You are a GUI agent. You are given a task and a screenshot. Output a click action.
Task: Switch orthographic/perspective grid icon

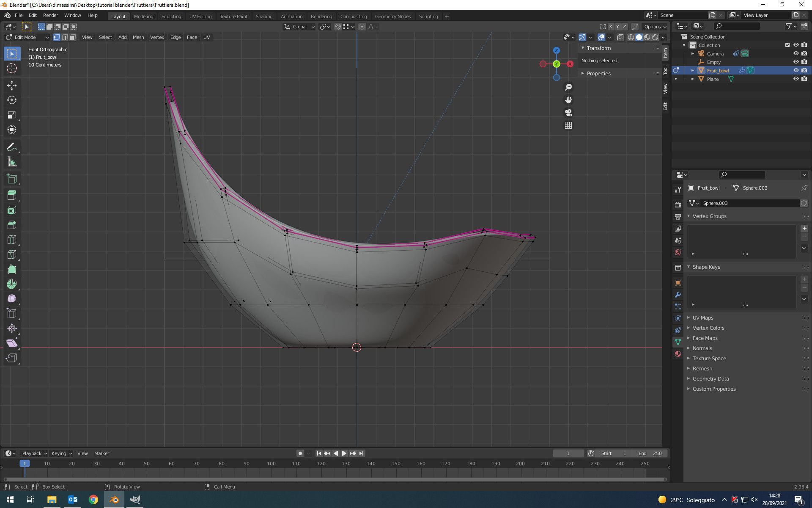point(568,125)
